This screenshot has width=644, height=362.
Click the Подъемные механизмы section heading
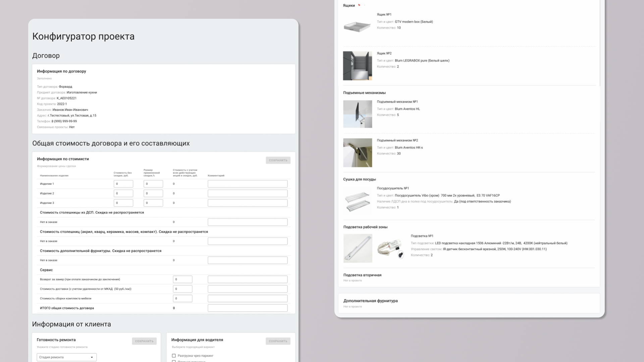pos(364,93)
